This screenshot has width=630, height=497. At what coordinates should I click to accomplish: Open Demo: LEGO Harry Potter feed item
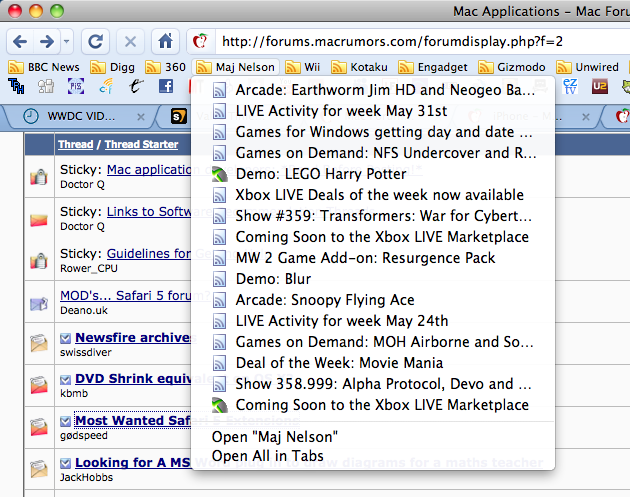coord(374,174)
